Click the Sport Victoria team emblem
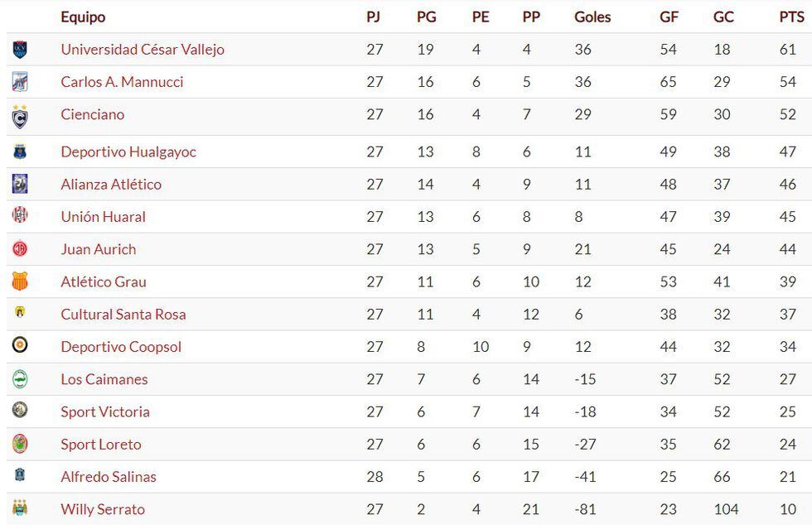812x529 pixels. tap(20, 411)
